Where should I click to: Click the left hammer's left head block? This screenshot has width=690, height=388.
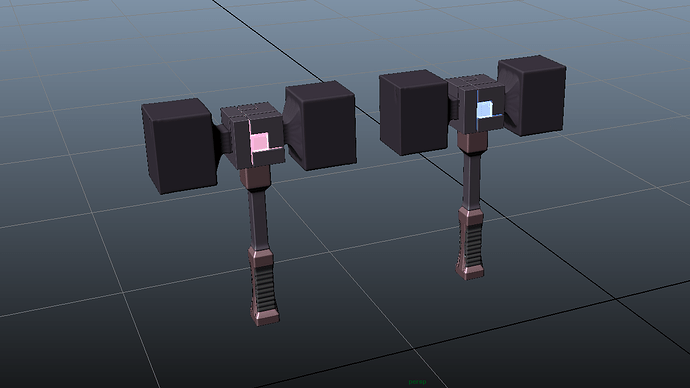pos(179,146)
